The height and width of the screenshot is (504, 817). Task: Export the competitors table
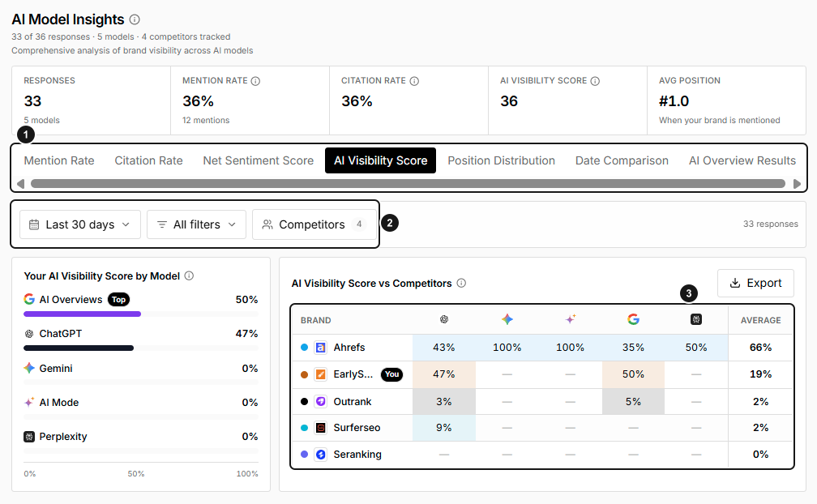click(x=755, y=283)
